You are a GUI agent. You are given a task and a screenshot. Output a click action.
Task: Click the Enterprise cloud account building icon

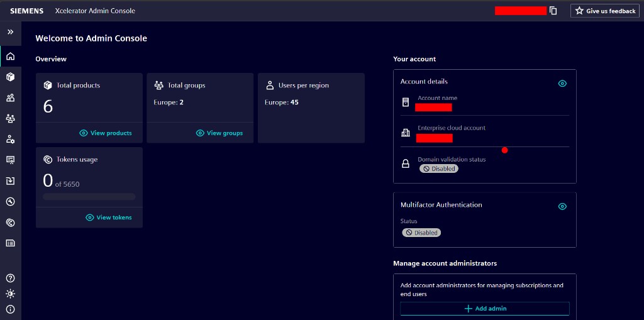pos(406,132)
